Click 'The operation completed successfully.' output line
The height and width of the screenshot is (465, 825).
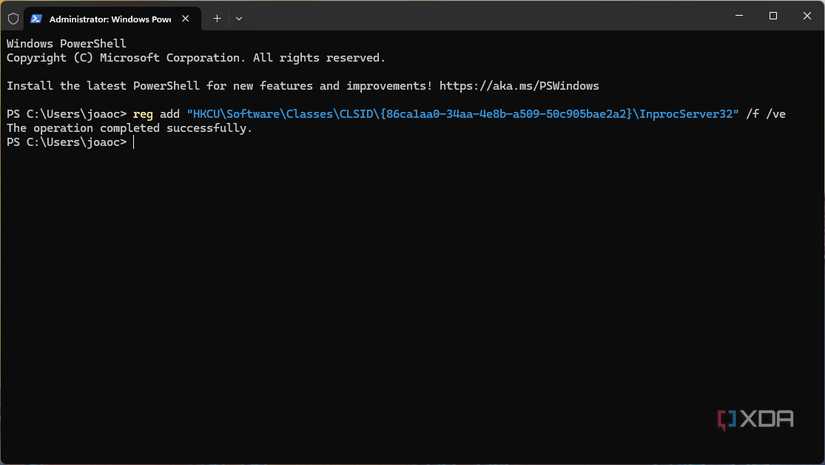click(x=130, y=128)
